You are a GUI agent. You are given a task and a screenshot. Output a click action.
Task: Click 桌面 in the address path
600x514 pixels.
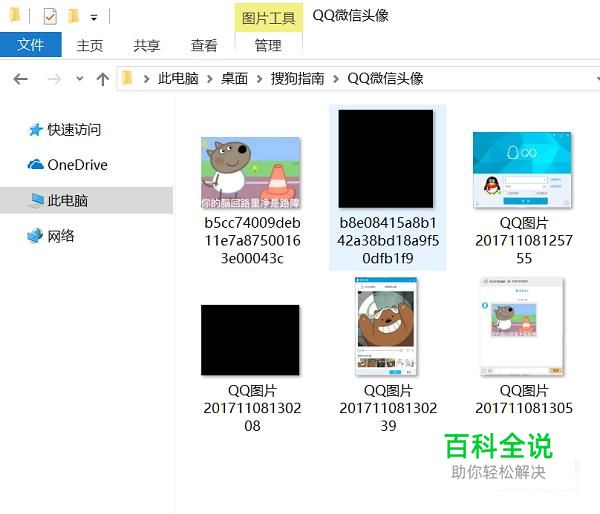pos(234,79)
